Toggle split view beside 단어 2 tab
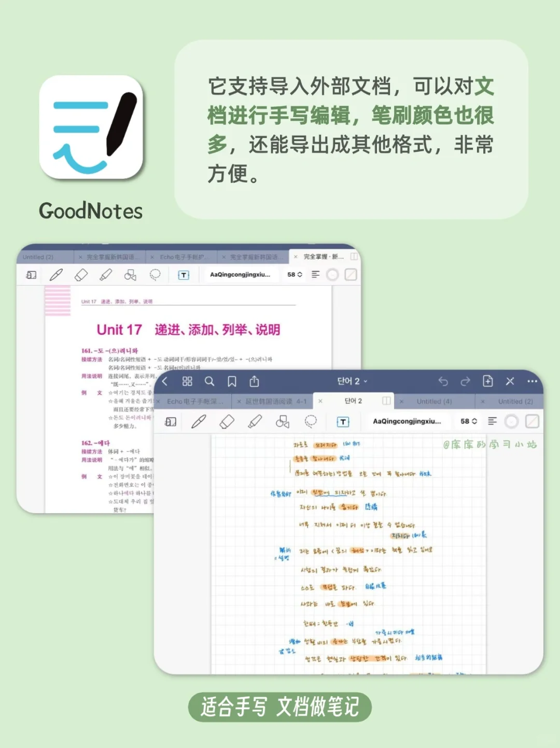Screen dimensions: 560x748 coord(386,401)
